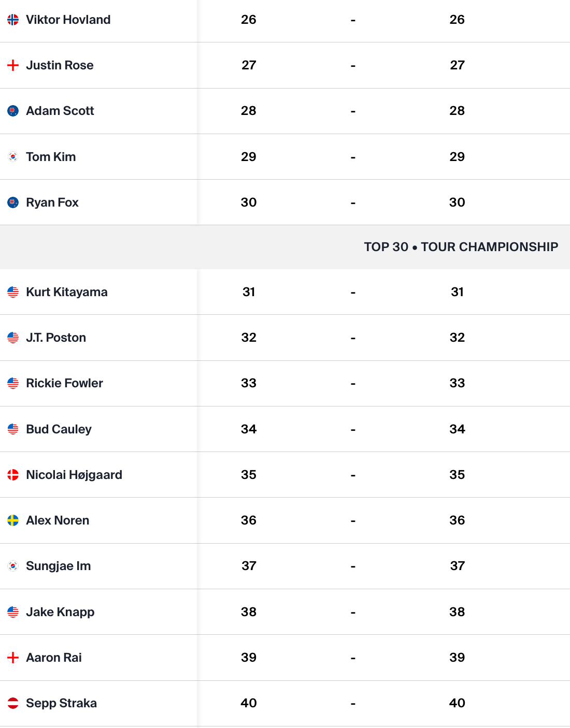Click the Top 30 Tour Championship divider
570x728 pixels.
(285, 247)
